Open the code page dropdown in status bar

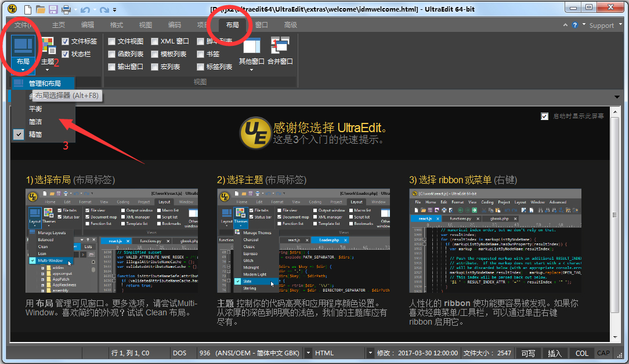point(308,353)
